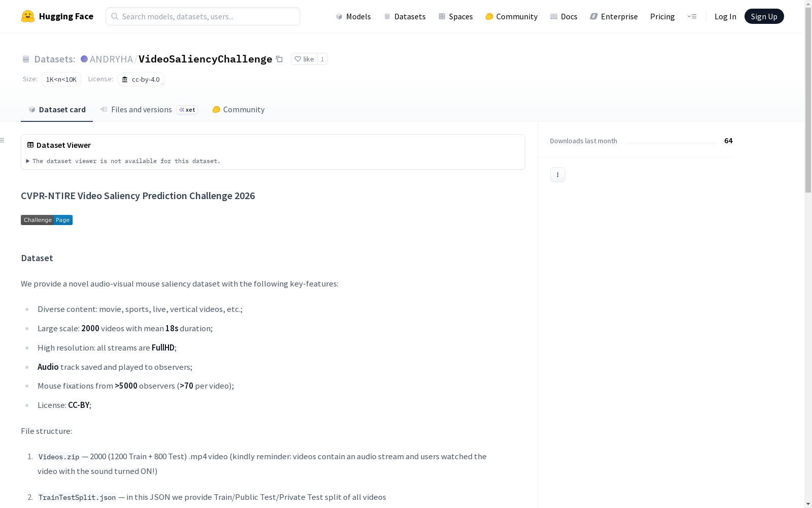
Task: Open the Models page from the navbar
Action: (353, 16)
